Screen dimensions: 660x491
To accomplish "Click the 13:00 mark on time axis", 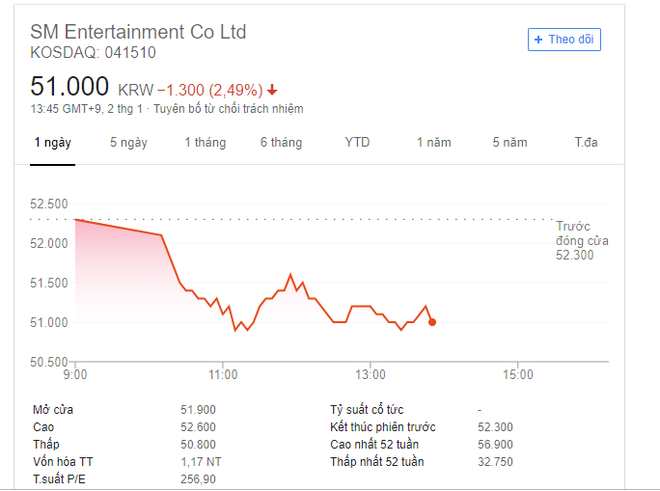I will (370, 374).
